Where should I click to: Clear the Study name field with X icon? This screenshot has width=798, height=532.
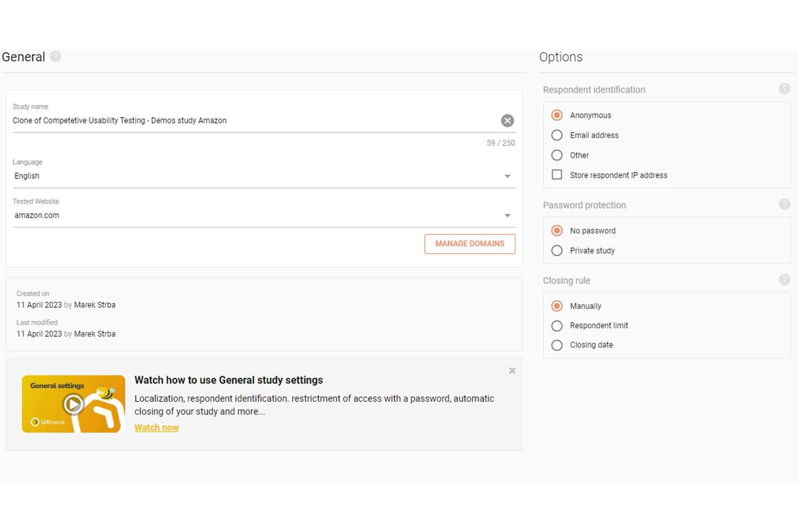(x=507, y=121)
